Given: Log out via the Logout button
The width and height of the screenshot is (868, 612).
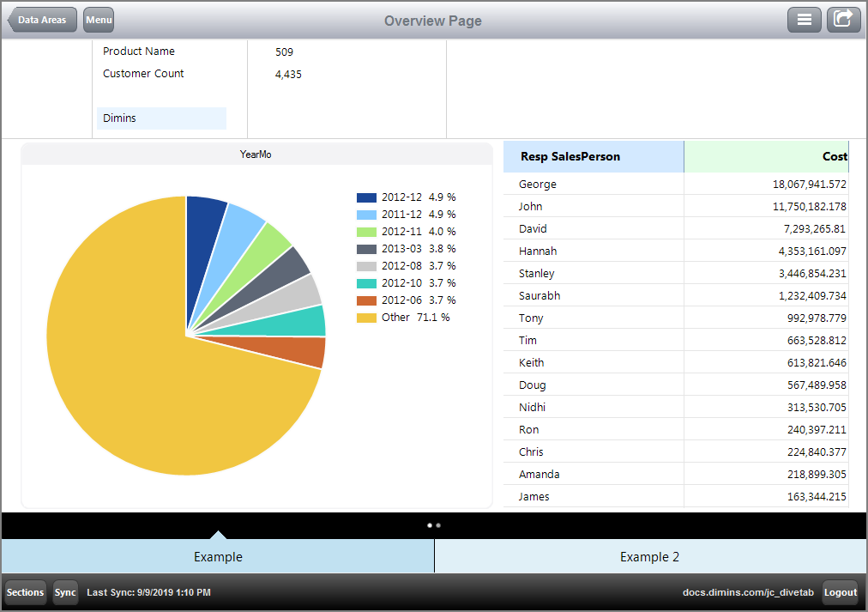Looking at the screenshot, I should pos(840,592).
